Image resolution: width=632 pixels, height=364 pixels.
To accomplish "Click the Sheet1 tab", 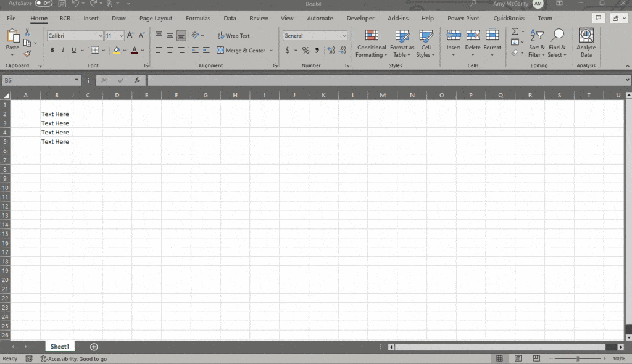I will point(60,346).
